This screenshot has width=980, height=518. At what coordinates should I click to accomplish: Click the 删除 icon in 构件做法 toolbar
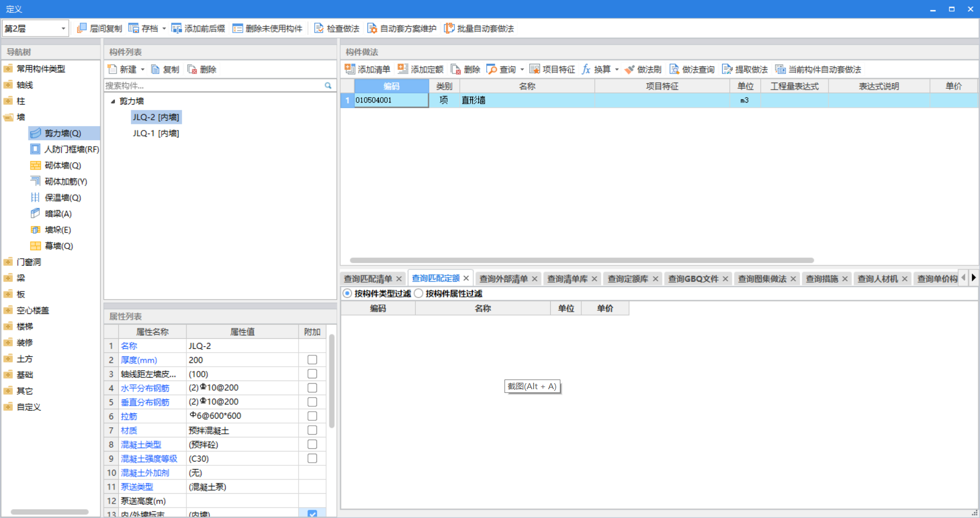point(456,69)
